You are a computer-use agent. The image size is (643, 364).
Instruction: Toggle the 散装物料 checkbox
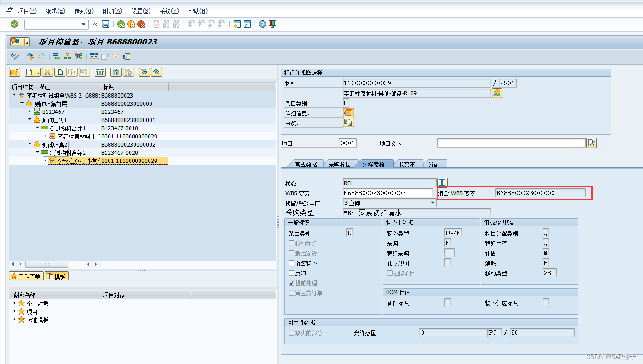pos(292,263)
